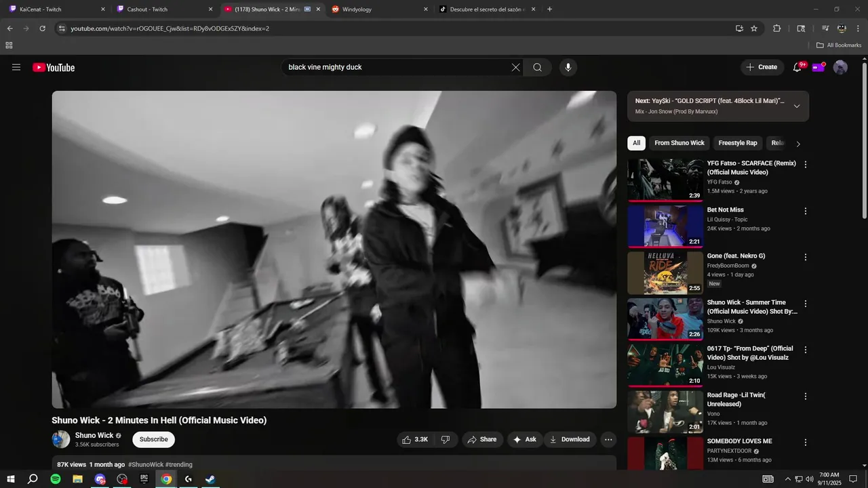The width and height of the screenshot is (868, 488).
Task: Open Shuno Wick channel avatar
Action: tap(61, 439)
